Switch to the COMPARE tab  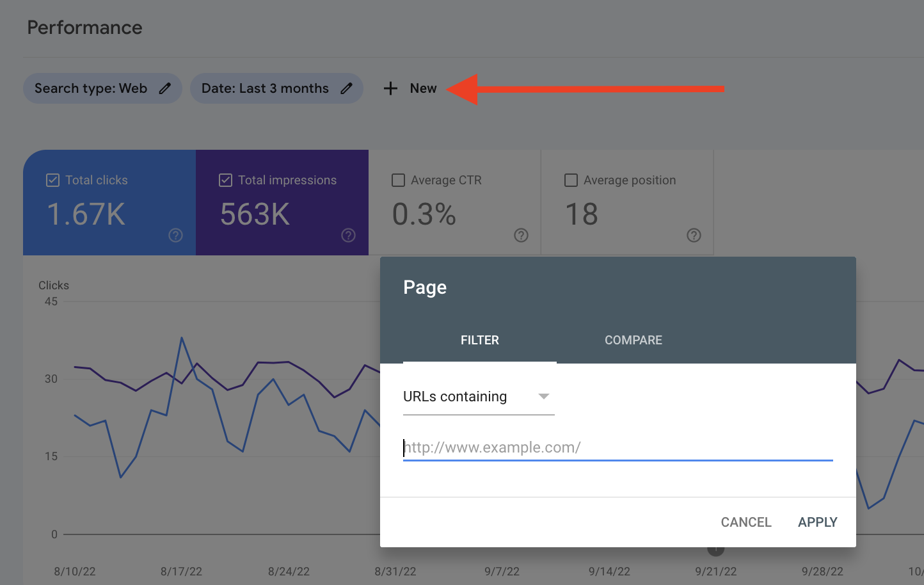click(633, 341)
